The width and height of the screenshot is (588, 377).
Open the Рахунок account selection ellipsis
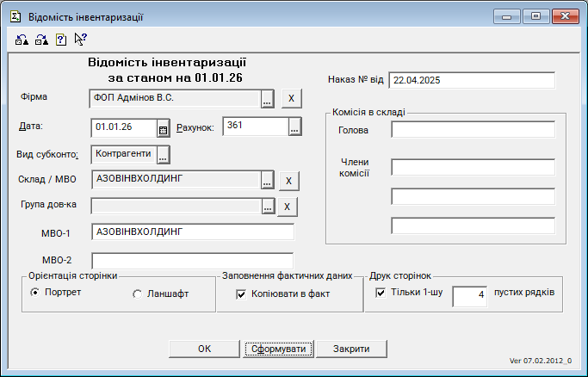pos(294,127)
